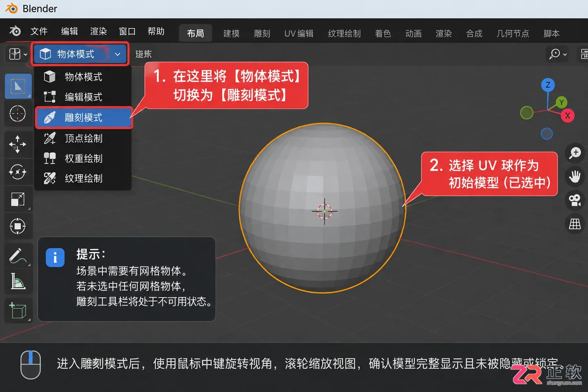This screenshot has height=392, width=588.
Task: Select the Add Cube tool
Action: (x=18, y=311)
